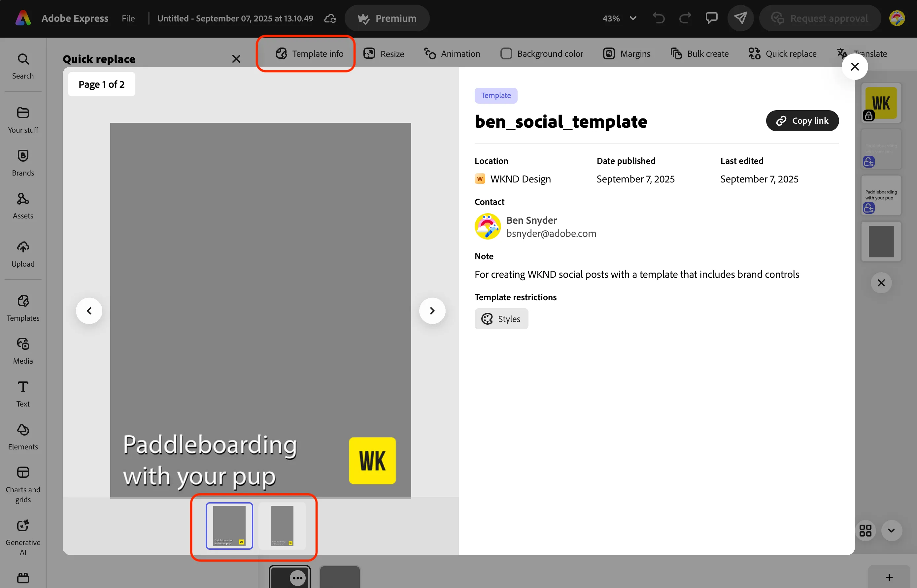Screen dimensions: 917x588
Task: Open the Animation option
Action: pyautogui.click(x=452, y=53)
